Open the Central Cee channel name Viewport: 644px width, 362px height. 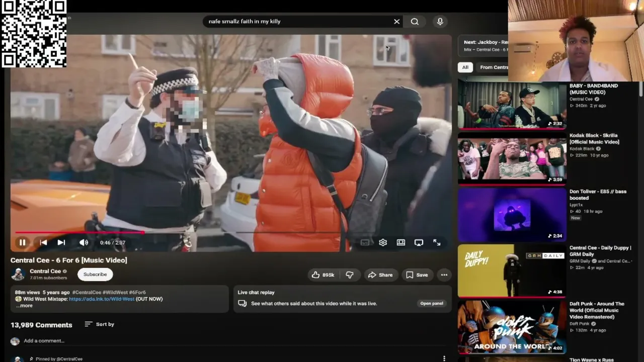pyautogui.click(x=45, y=271)
